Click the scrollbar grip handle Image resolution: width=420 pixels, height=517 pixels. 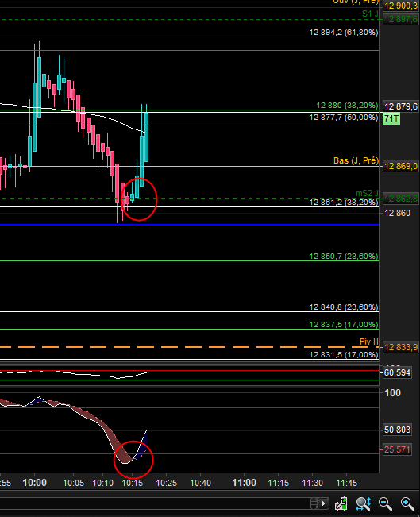pos(314,503)
